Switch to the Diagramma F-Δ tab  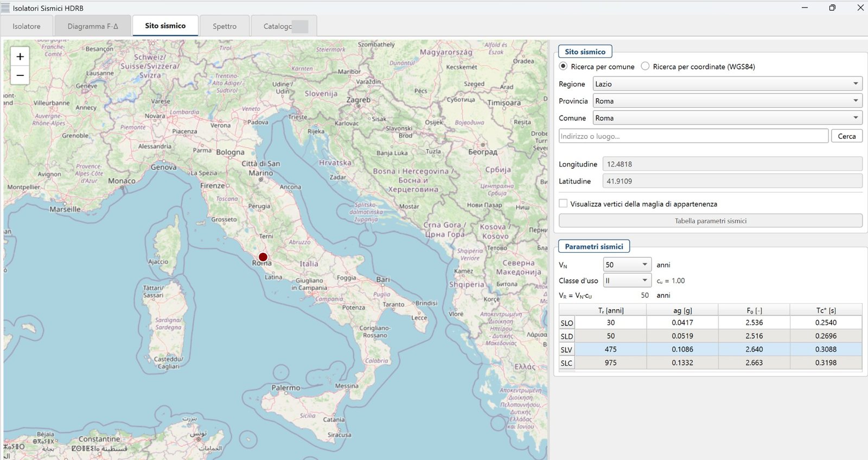point(93,26)
